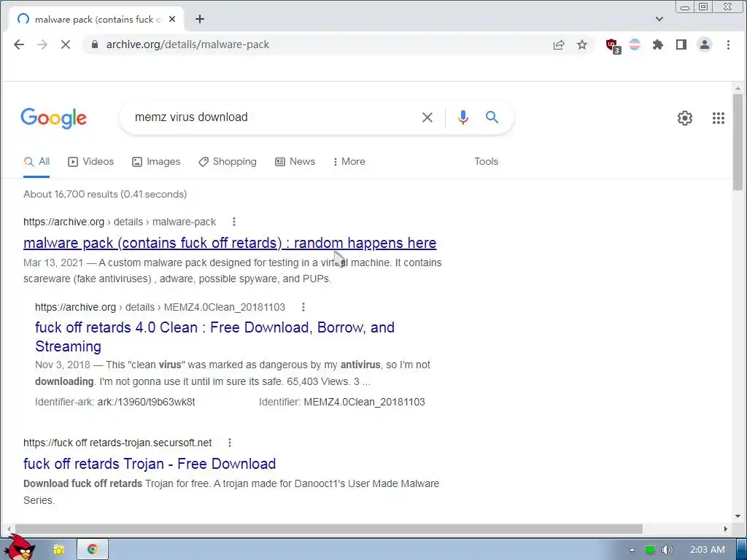Switch to News results
Image resolution: width=747 pixels, height=560 pixels.
click(295, 161)
